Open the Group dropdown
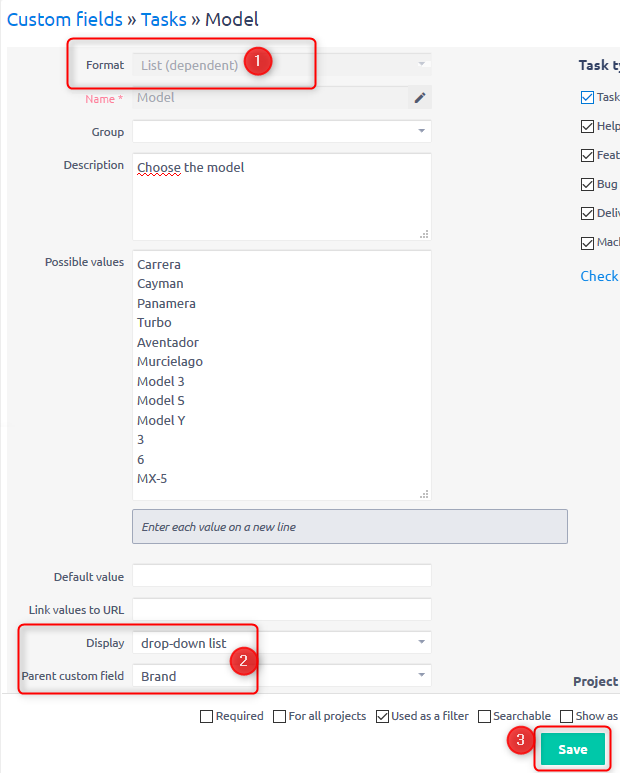The height and width of the screenshot is (773, 620). pos(282,131)
